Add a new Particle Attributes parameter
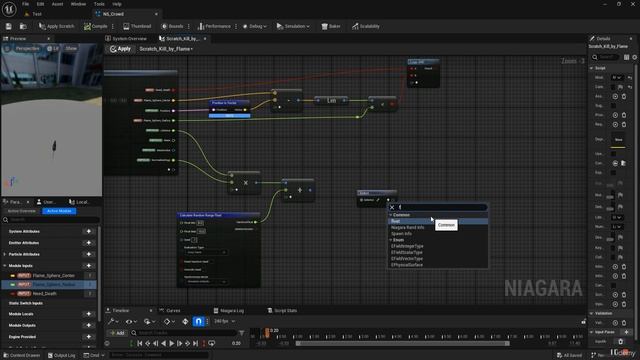 tap(89, 254)
